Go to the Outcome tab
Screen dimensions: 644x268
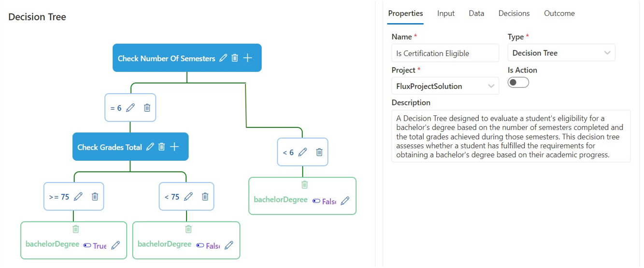tap(559, 14)
